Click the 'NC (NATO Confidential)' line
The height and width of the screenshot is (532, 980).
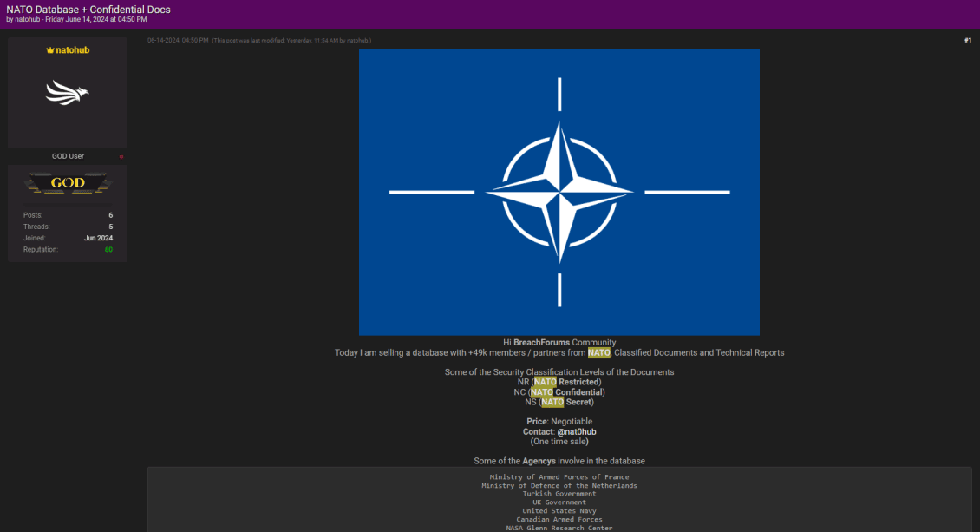[559, 392]
